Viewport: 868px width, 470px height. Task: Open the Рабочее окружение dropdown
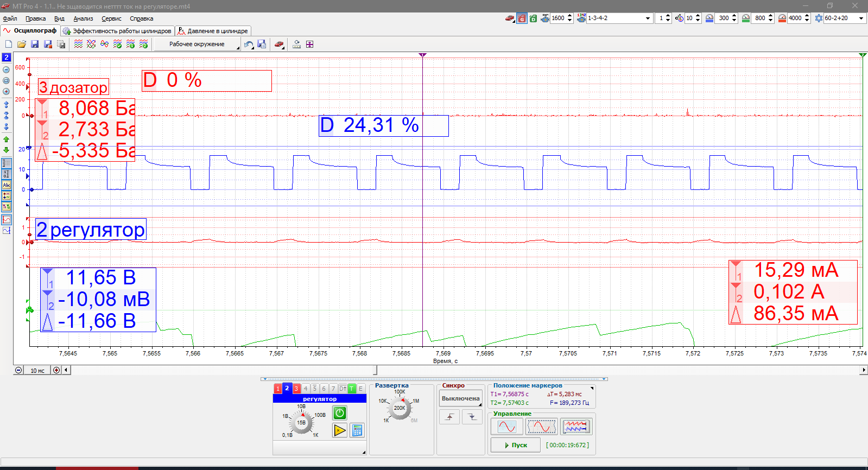click(x=197, y=44)
